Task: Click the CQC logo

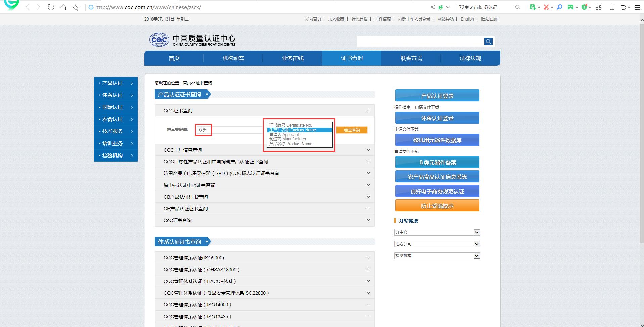Action: point(192,40)
